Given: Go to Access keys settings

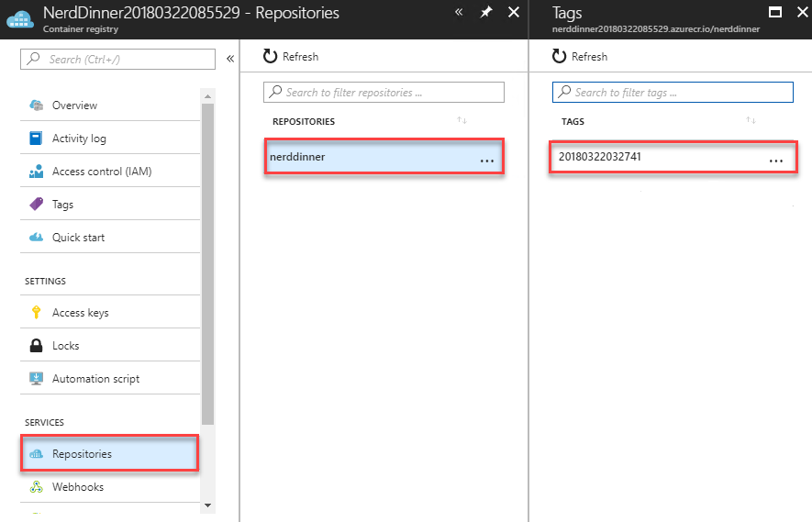Looking at the screenshot, I should tap(110, 313).
